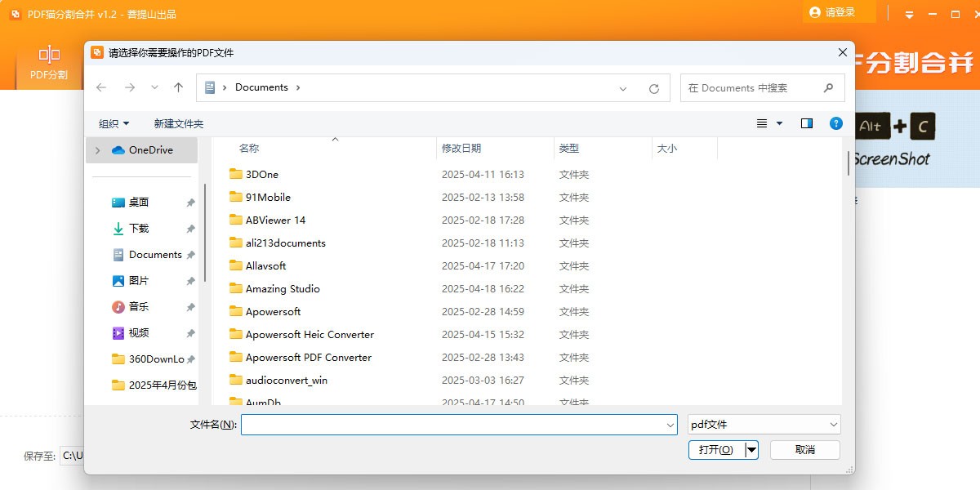Change view layout with list icon
This screenshot has height=490, width=980.
pos(762,123)
